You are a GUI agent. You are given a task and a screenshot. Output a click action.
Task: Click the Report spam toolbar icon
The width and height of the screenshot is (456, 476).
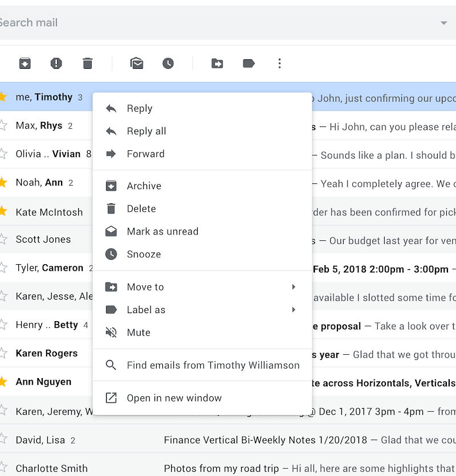[x=56, y=64]
